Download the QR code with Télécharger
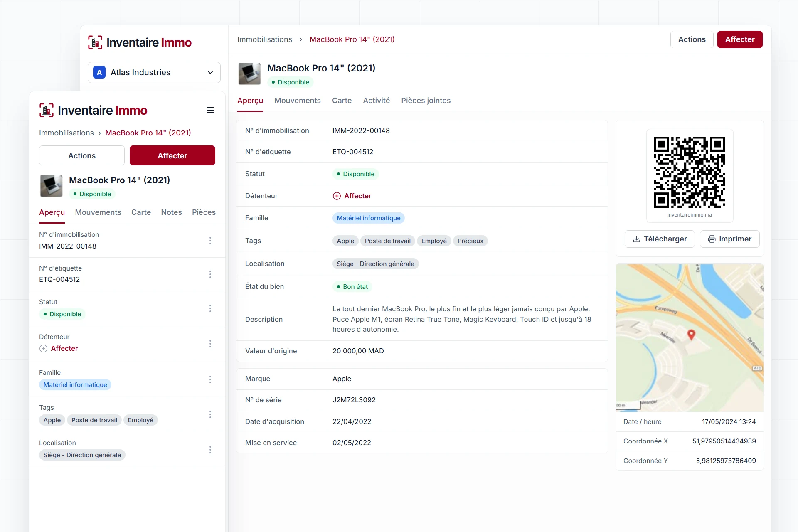 pos(660,239)
